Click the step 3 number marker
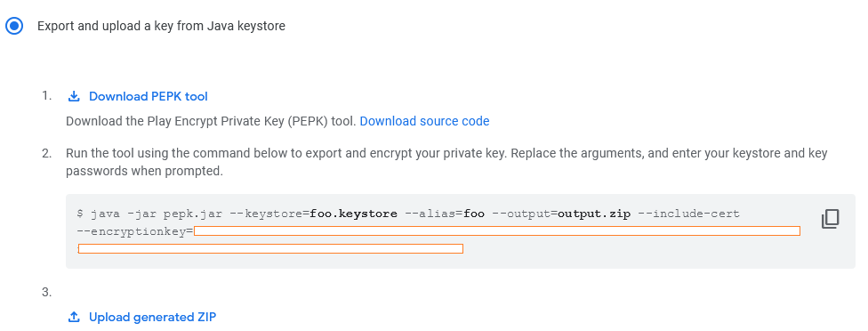Viewport: 868px width, 331px height. [46, 292]
